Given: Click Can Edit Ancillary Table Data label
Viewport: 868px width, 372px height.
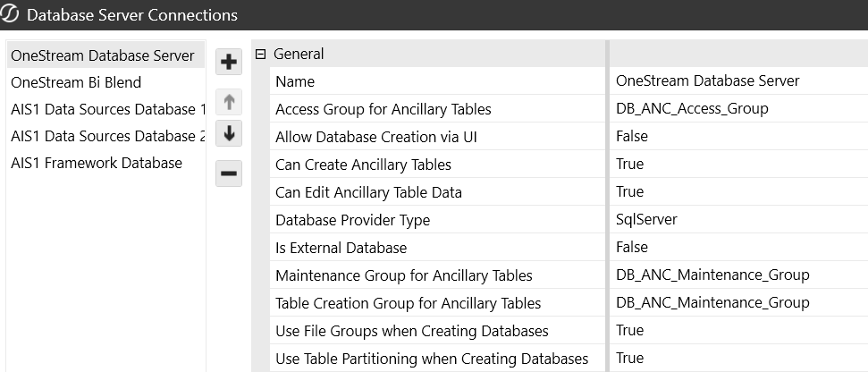Looking at the screenshot, I should click(x=368, y=192).
